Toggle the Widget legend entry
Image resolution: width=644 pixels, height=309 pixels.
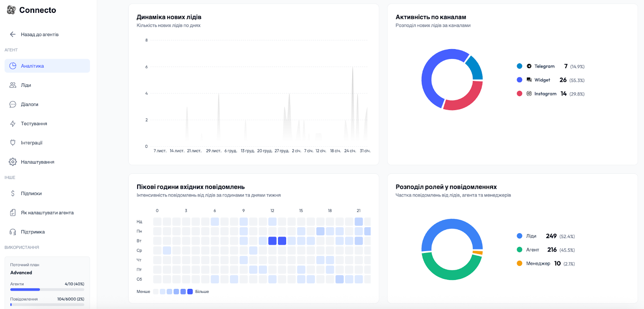pyautogui.click(x=542, y=80)
